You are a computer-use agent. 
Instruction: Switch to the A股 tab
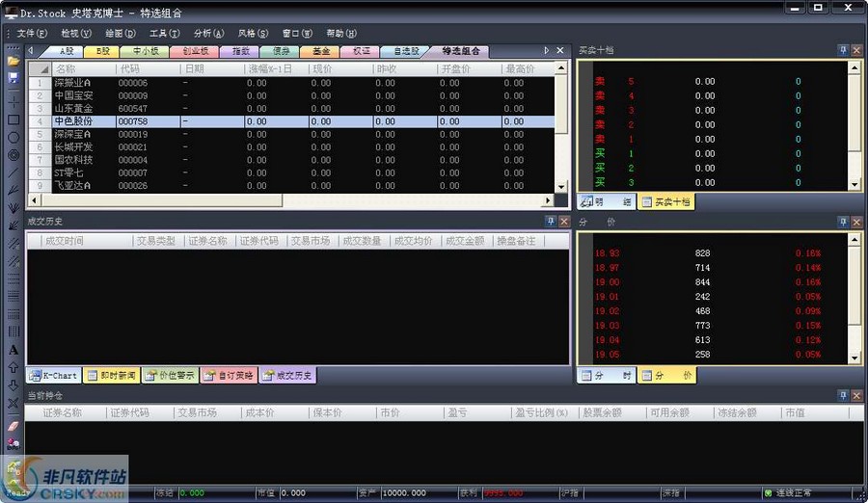[x=66, y=51]
